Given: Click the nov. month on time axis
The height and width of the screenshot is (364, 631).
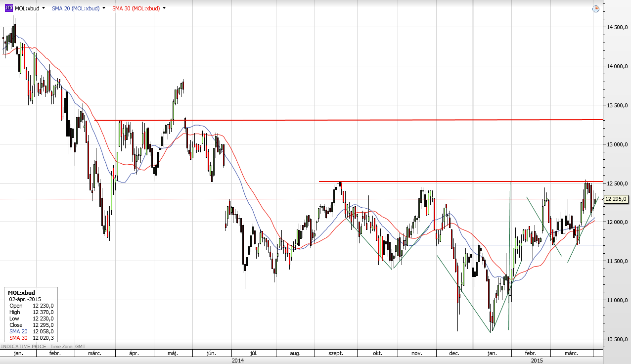Looking at the screenshot, I should [416, 354].
